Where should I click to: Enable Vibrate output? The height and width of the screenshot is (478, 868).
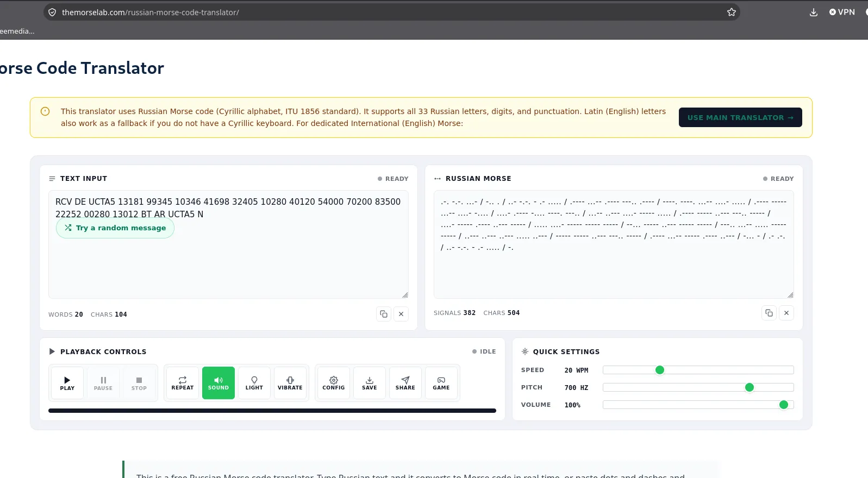290,383
